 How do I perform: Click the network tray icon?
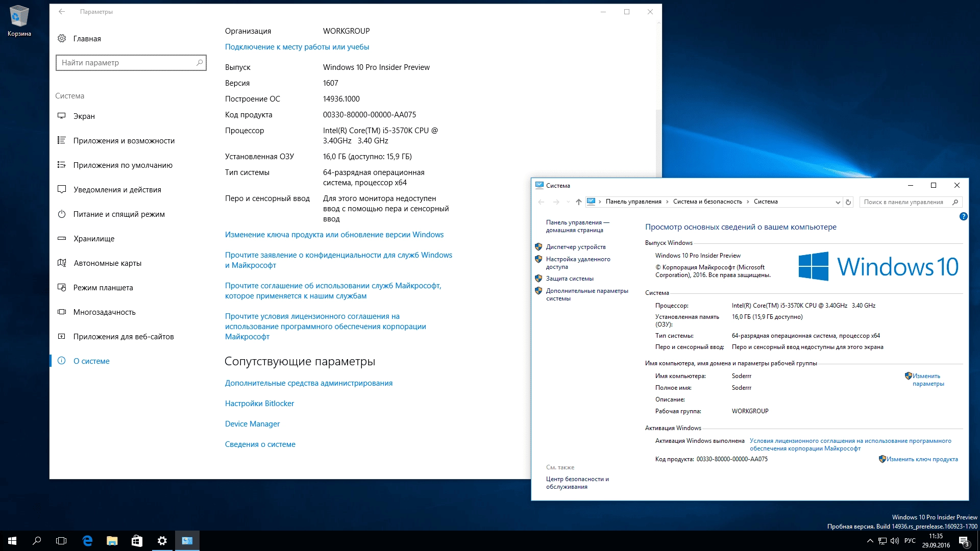pyautogui.click(x=882, y=541)
